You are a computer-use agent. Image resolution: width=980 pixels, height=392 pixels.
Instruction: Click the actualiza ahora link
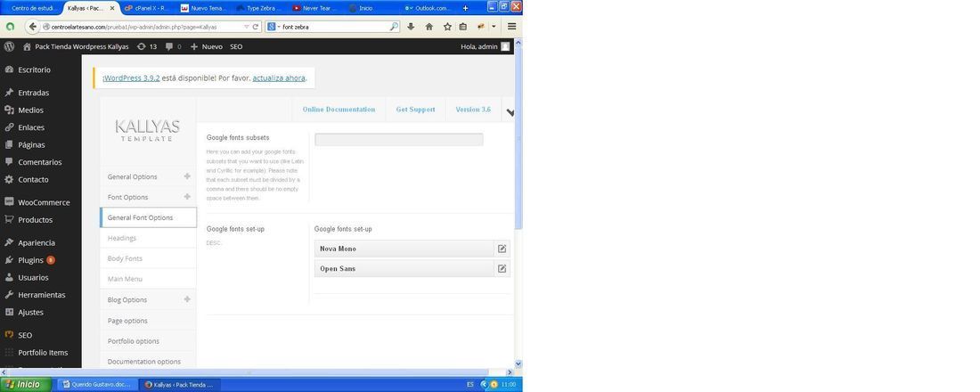(x=279, y=78)
